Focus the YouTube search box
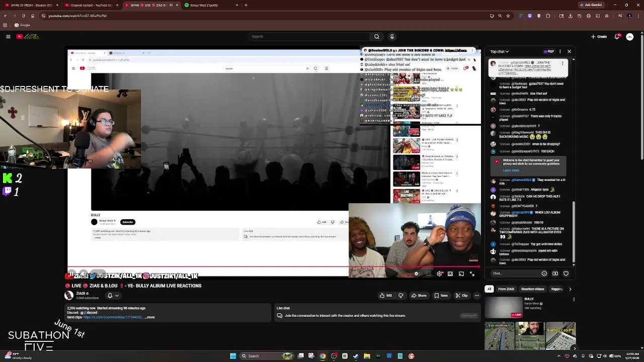The width and height of the screenshot is (644, 362). tap(309, 36)
